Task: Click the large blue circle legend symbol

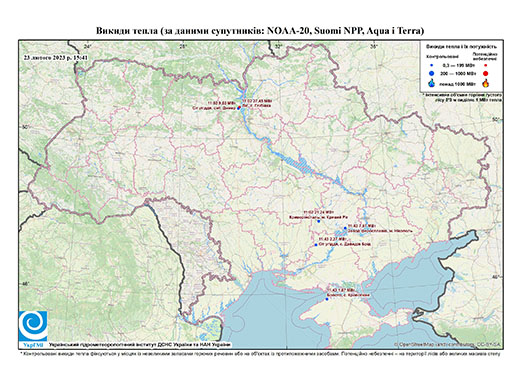Action: coord(432,73)
